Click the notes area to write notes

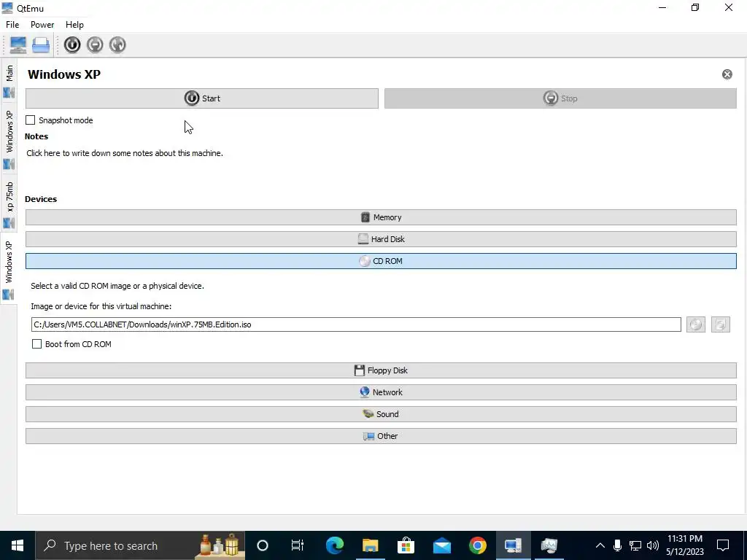125,153
